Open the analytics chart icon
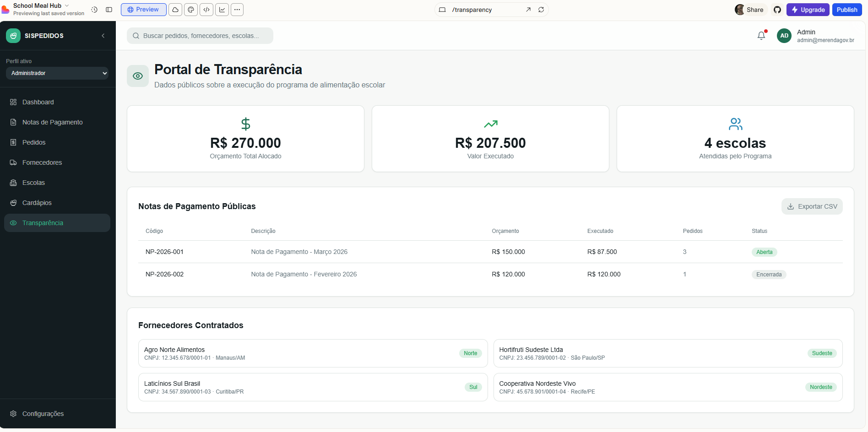 click(222, 10)
